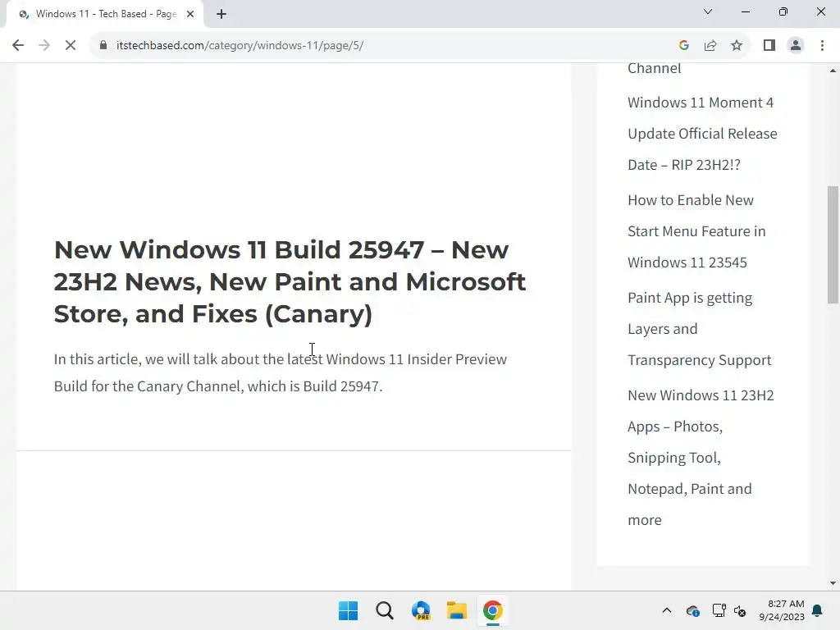Open the Build 25947 article headline
Viewport: 840px width, 630px height.
pyautogui.click(x=290, y=282)
